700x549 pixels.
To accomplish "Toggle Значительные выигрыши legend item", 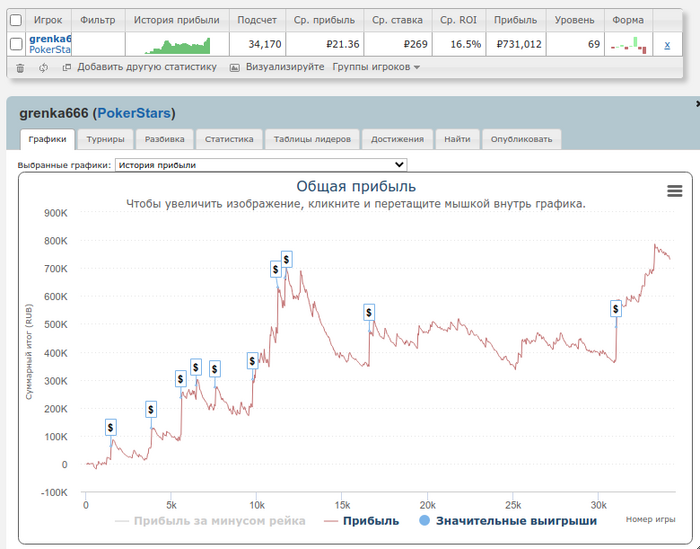I will [508, 521].
